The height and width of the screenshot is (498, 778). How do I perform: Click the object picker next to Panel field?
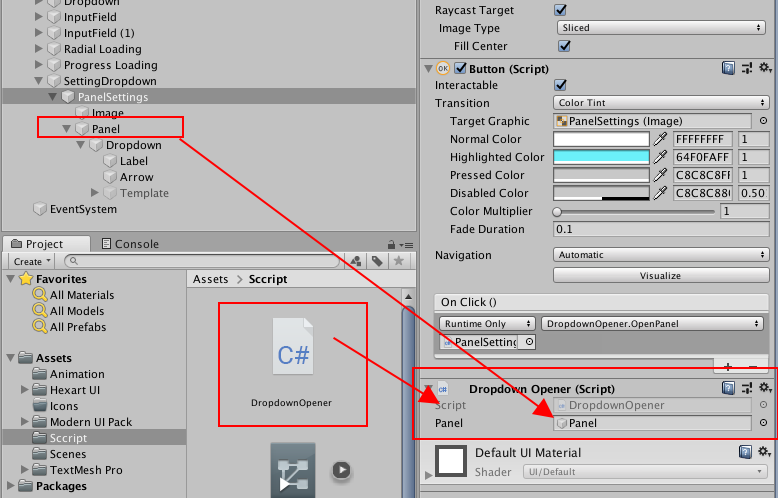pyautogui.click(x=763, y=423)
